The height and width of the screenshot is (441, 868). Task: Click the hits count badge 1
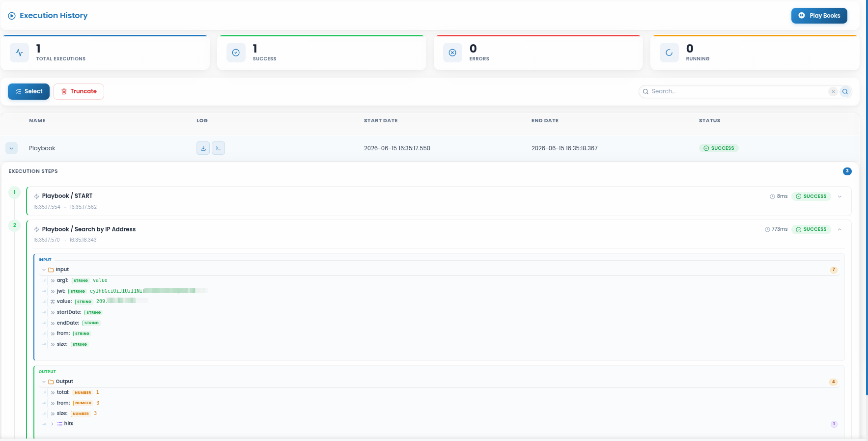[834, 424]
